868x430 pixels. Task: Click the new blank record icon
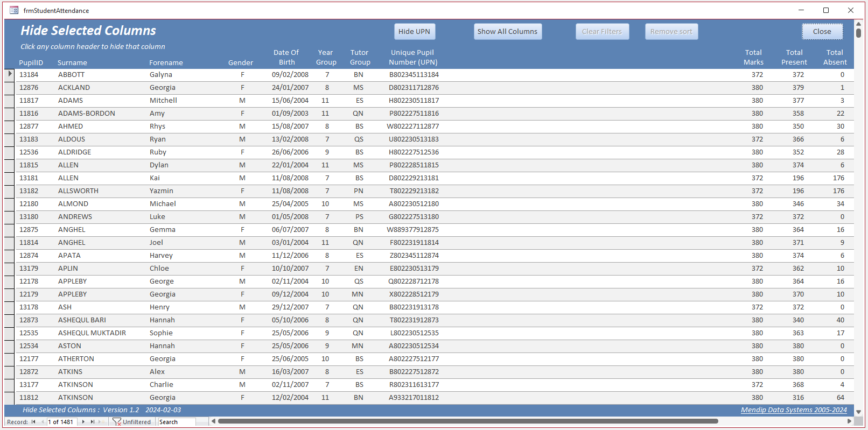(101, 422)
